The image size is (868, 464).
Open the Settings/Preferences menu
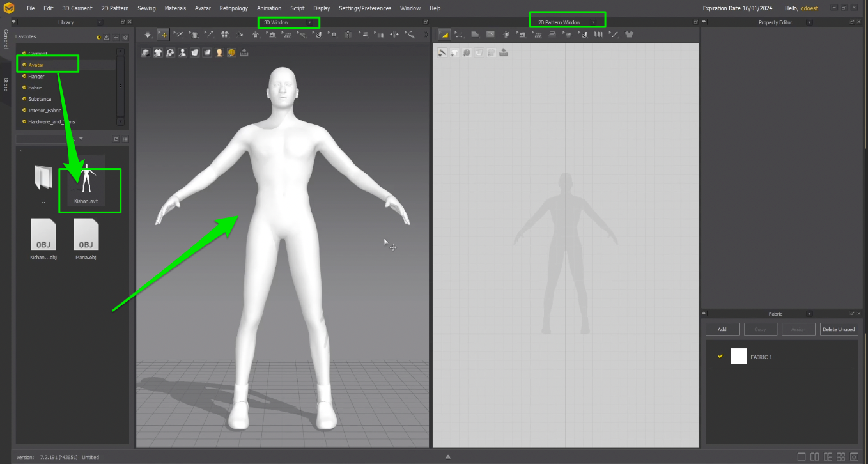pos(365,8)
